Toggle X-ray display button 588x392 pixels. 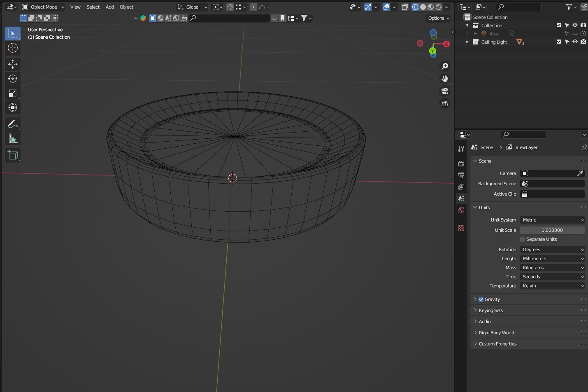click(405, 7)
